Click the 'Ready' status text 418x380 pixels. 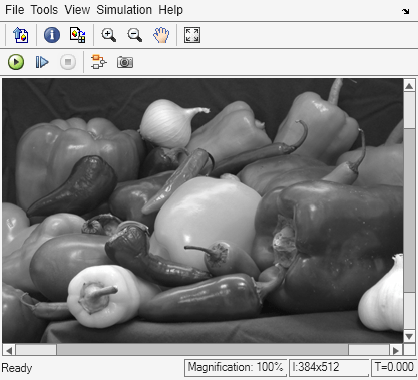pos(17,368)
